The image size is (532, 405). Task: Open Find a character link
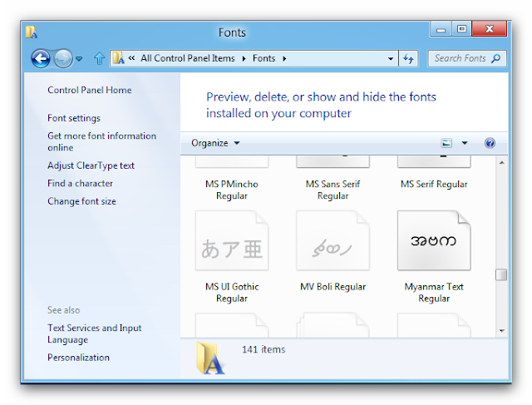(80, 183)
